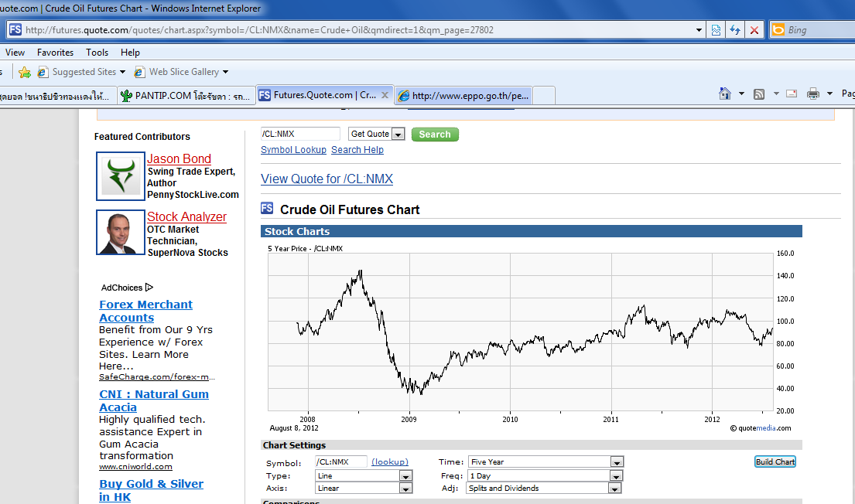
Task: Click the Read Mail icon
Action: pos(792,94)
